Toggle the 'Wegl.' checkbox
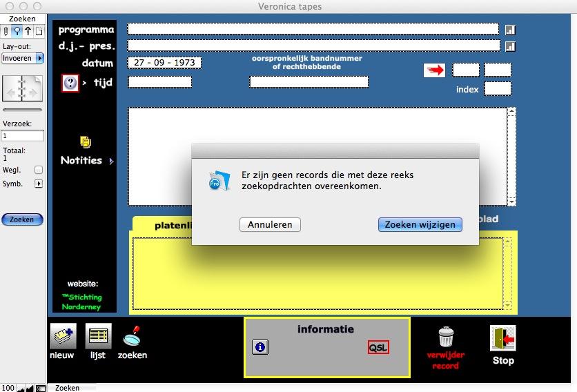 [x=39, y=170]
